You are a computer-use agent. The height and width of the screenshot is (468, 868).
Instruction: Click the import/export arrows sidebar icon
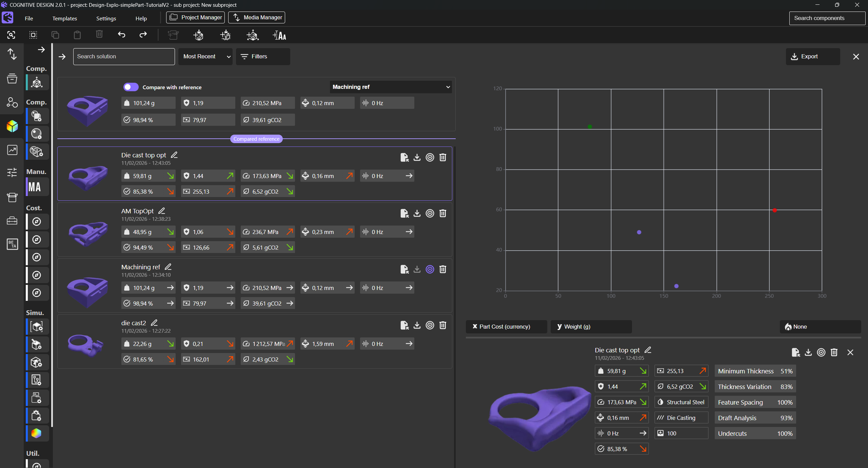(x=12, y=54)
